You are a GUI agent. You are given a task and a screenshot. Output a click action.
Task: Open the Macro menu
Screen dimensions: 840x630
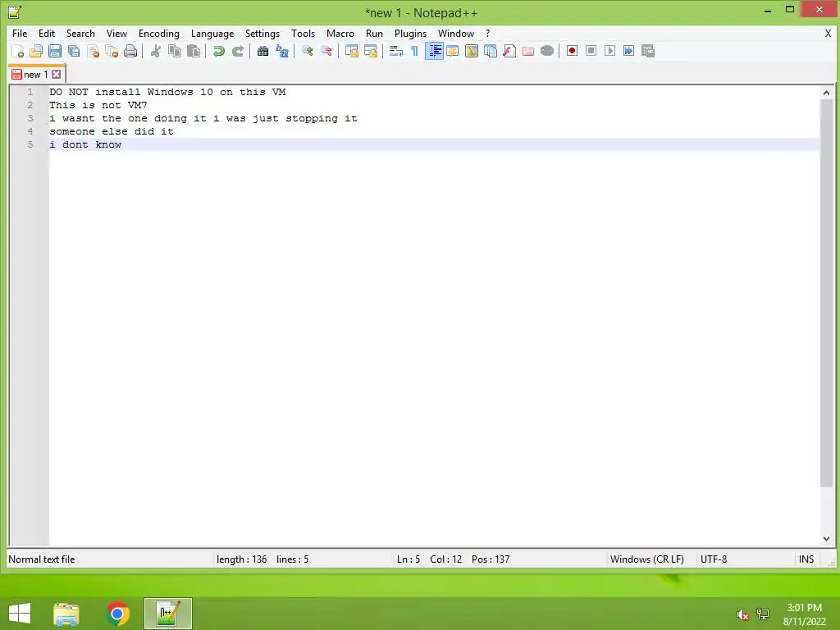(x=340, y=33)
